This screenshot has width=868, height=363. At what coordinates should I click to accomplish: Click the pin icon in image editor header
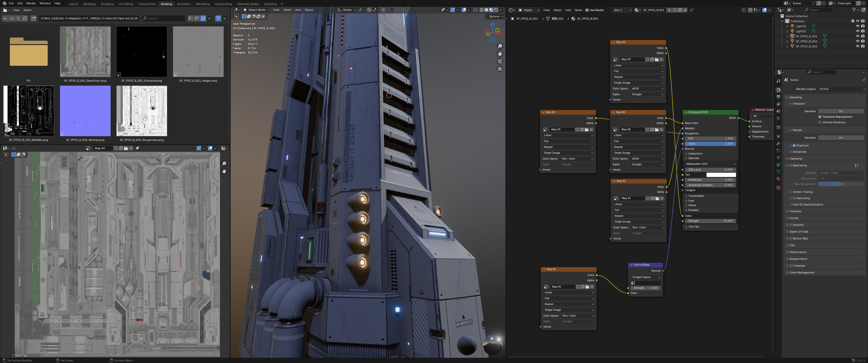pos(137,148)
